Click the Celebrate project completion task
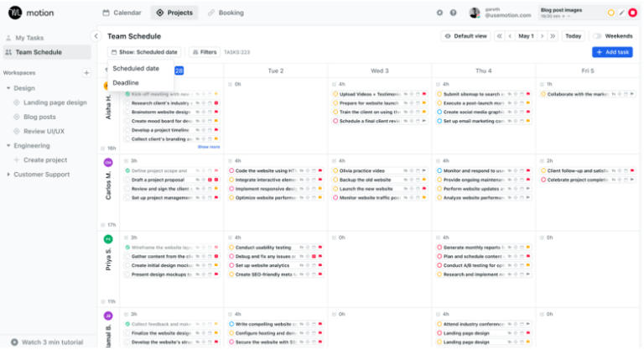The width and height of the screenshot is (644, 350). [x=588, y=180]
